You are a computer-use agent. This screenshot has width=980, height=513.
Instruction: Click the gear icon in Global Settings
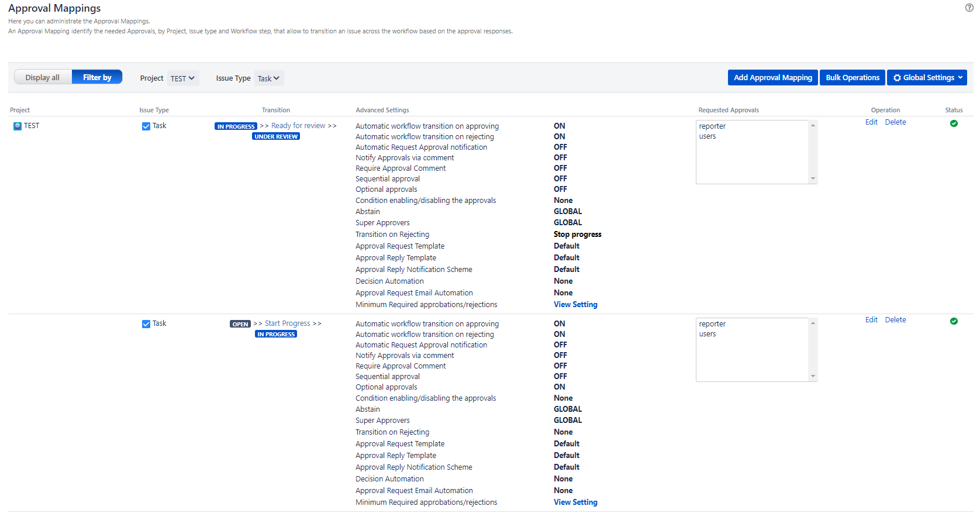[897, 78]
